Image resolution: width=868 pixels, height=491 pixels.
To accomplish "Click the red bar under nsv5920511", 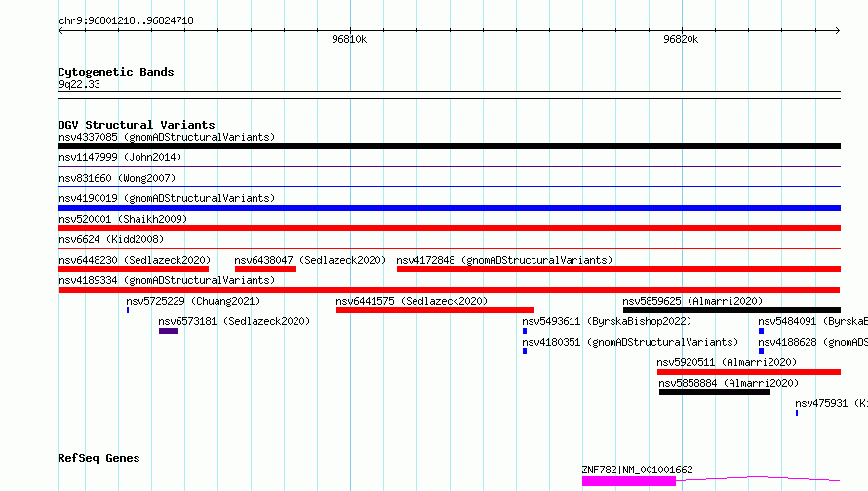I will pos(749,372).
